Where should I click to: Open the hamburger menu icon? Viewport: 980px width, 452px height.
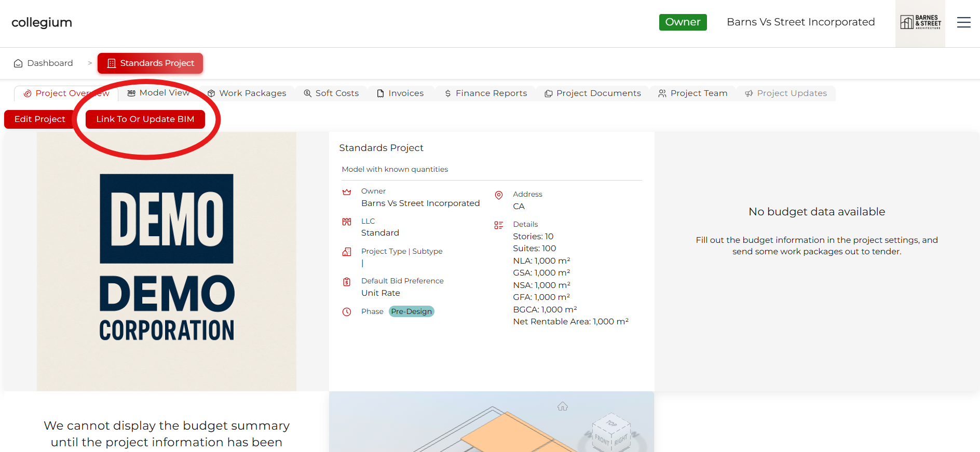point(964,22)
